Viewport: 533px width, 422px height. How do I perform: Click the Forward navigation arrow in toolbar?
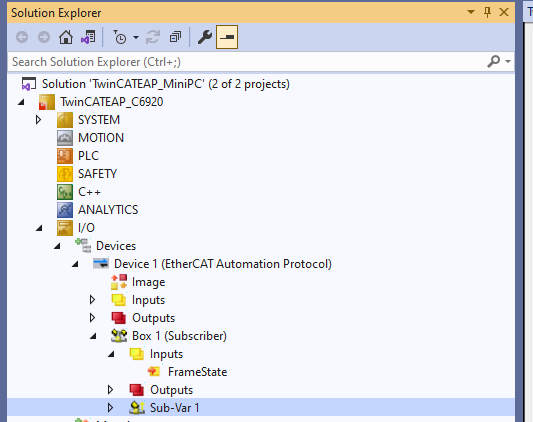pos(44,37)
